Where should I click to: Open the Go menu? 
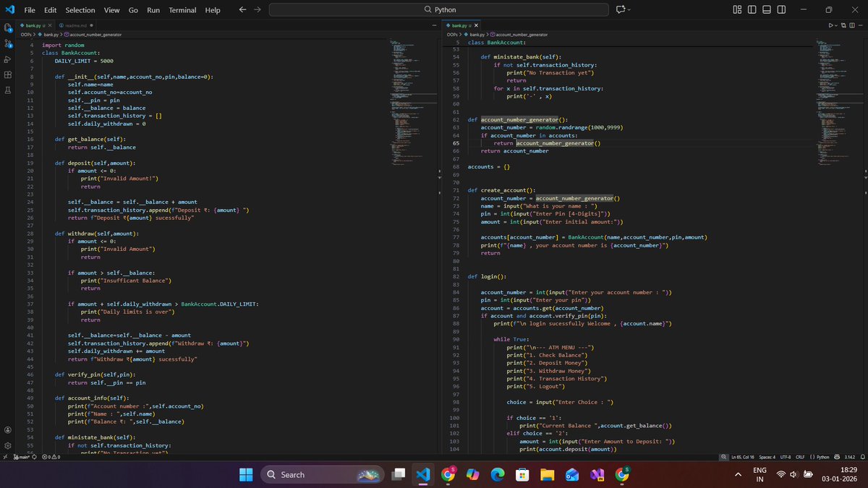tap(133, 10)
